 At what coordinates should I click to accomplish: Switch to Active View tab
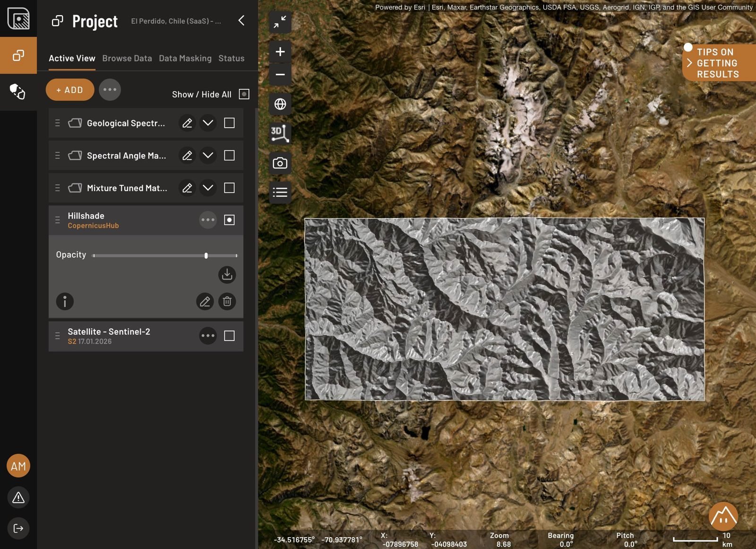coord(72,58)
